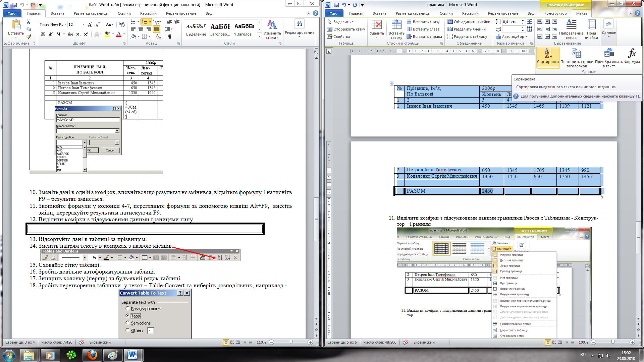This screenshot has height=362, width=644.
Task: Open Windows Start menu orb
Action: point(9,355)
